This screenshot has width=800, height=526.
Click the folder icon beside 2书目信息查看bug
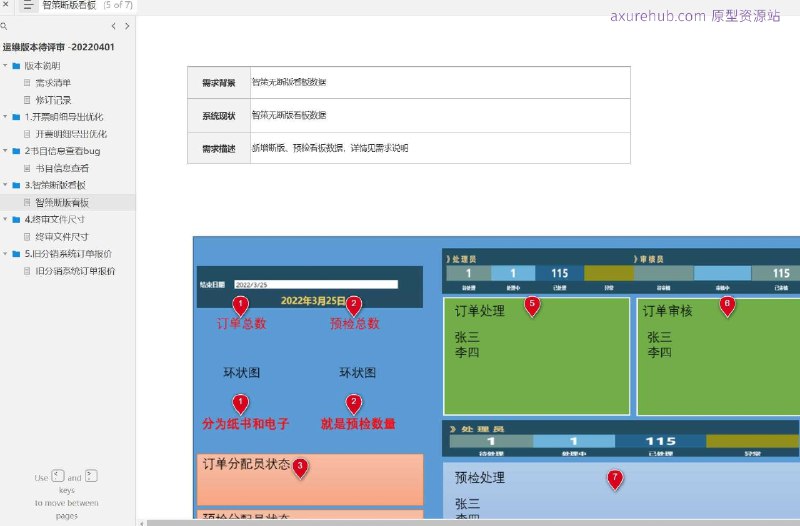click(x=16, y=151)
